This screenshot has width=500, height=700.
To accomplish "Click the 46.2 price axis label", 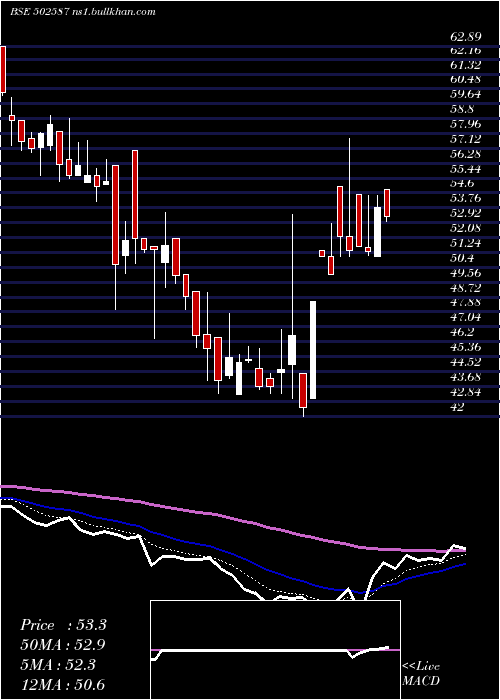I will point(462,332).
